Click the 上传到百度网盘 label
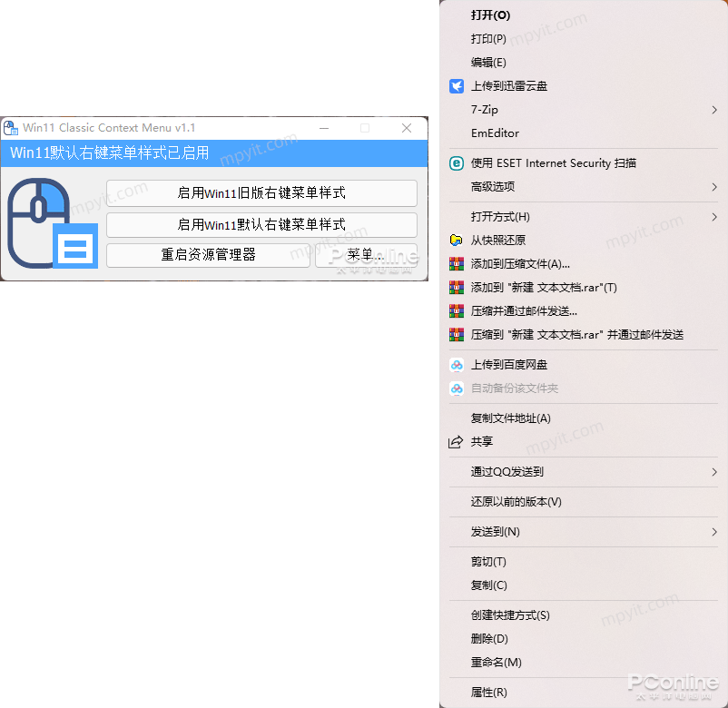Screen dimensions: 728x708 [x=509, y=365]
